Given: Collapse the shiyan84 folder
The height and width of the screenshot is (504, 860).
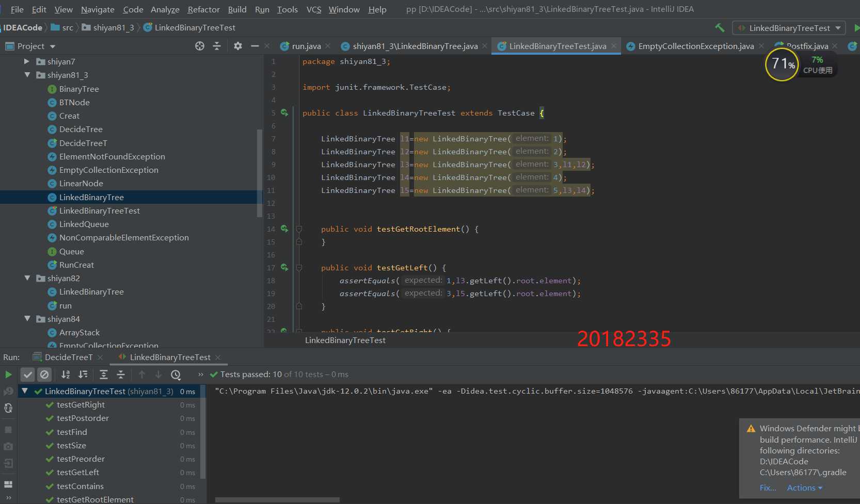Looking at the screenshot, I should point(27,319).
